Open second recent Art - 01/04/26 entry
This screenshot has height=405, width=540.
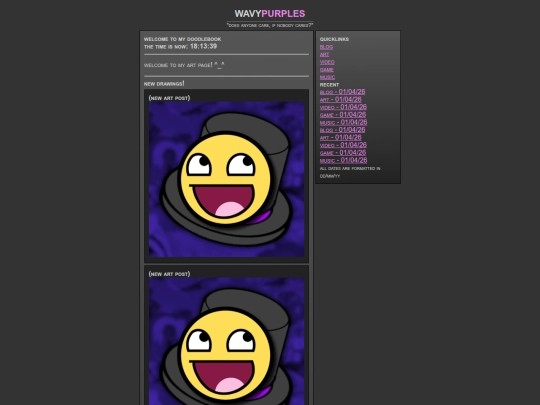point(341,137)
